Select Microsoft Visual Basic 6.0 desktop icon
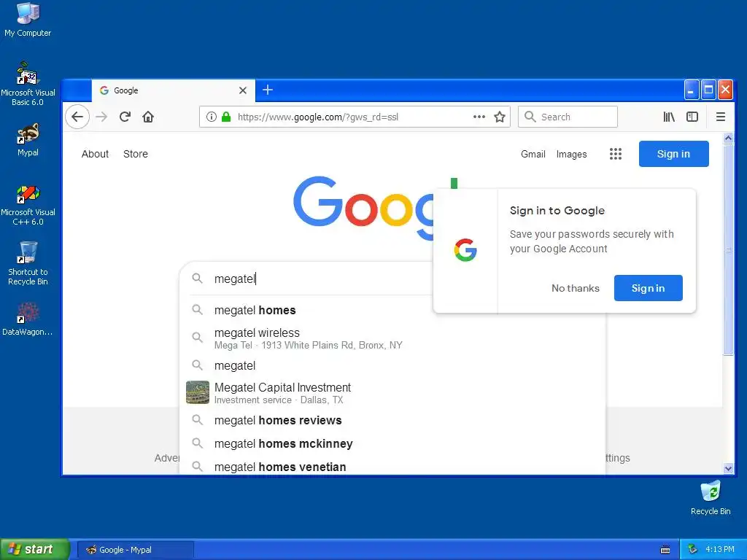The image size is (747, 560). pos(28,84)
